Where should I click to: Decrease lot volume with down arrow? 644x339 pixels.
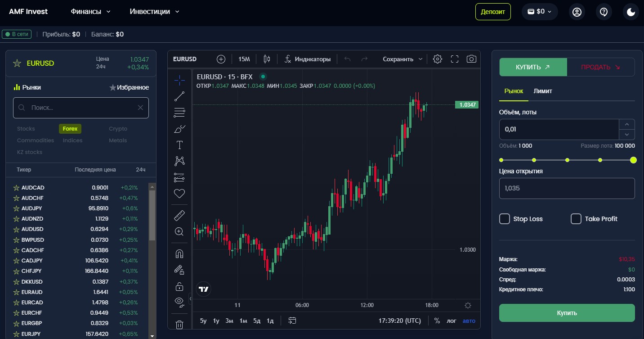tap(627, 135)
